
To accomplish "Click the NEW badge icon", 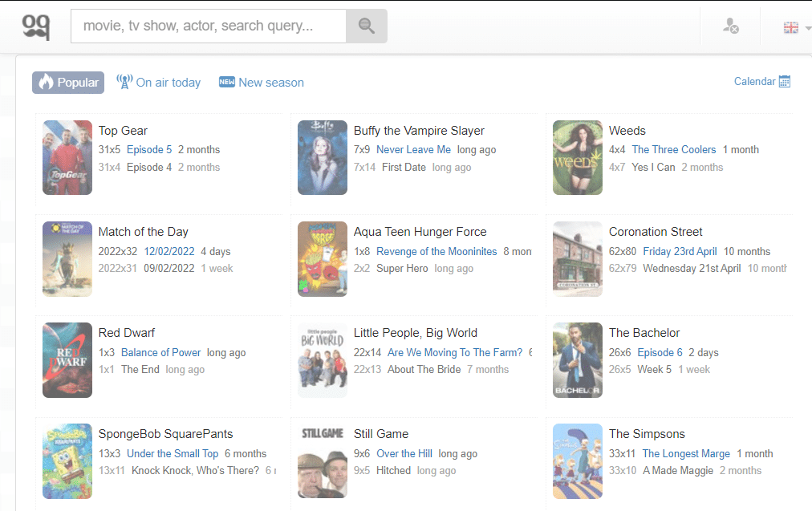I will click(x=227, y=82).
